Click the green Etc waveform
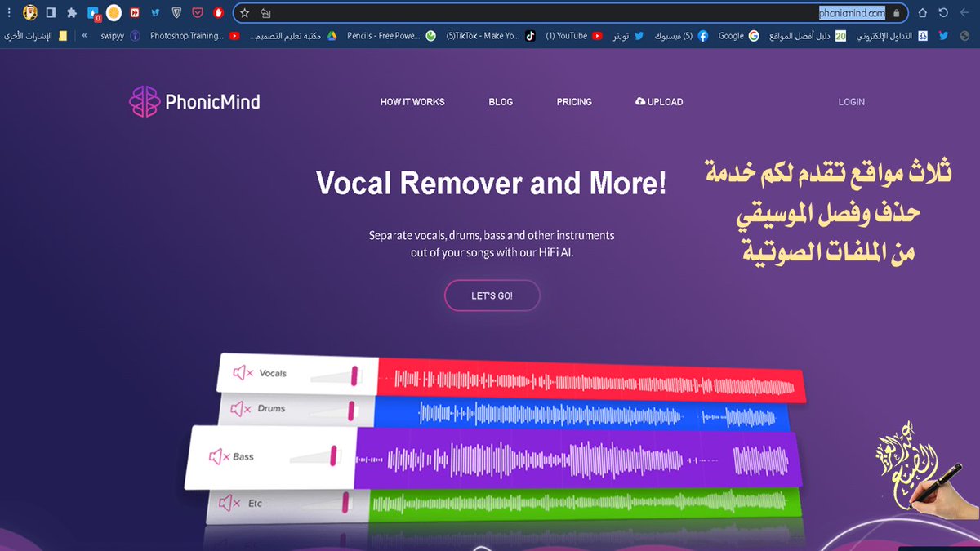Screen dimensions: 980x551 click(584, 504)
